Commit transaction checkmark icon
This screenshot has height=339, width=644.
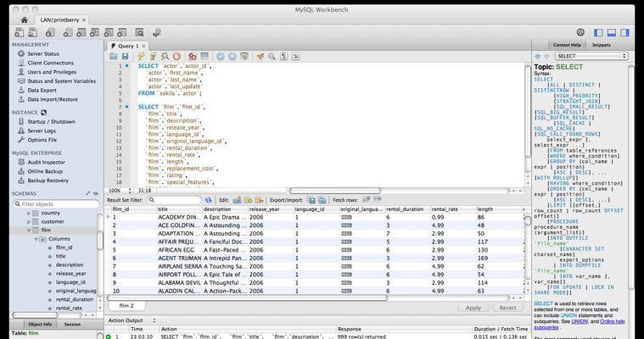221,56
